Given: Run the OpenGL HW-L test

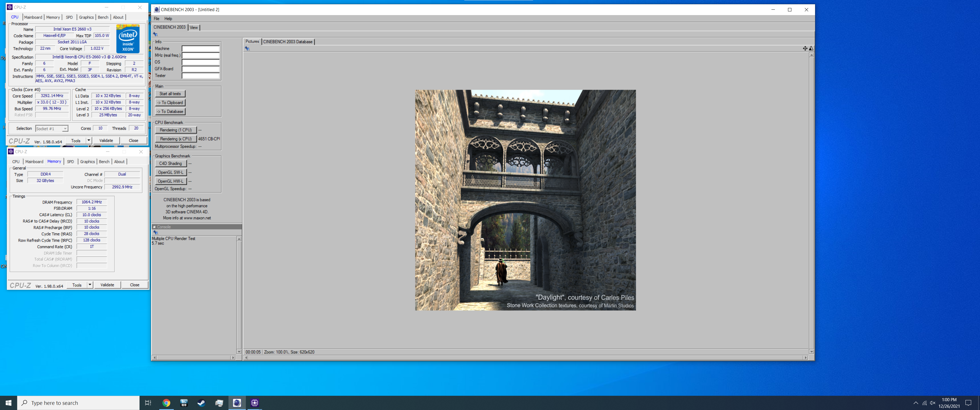Looking at the screenshot, I should 170,181.
